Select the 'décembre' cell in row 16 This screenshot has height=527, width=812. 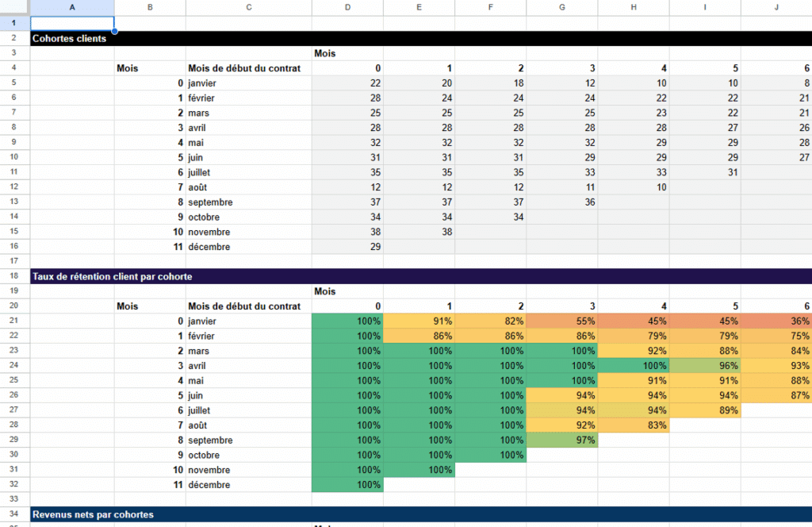248,247
